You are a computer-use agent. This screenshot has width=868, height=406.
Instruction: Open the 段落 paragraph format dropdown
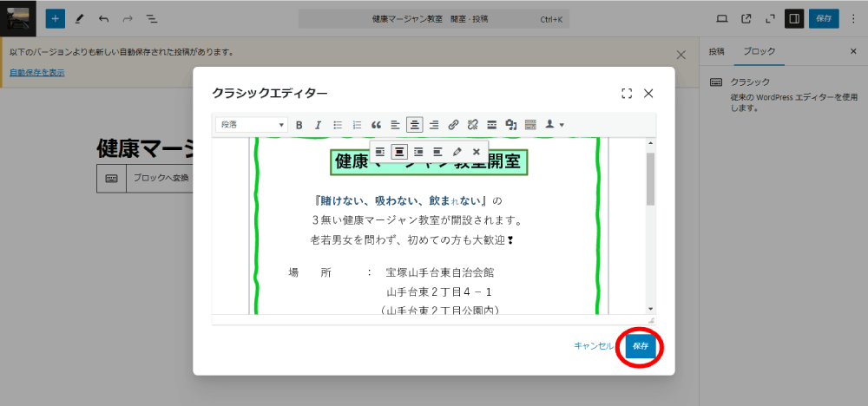(x=252, y=125)
